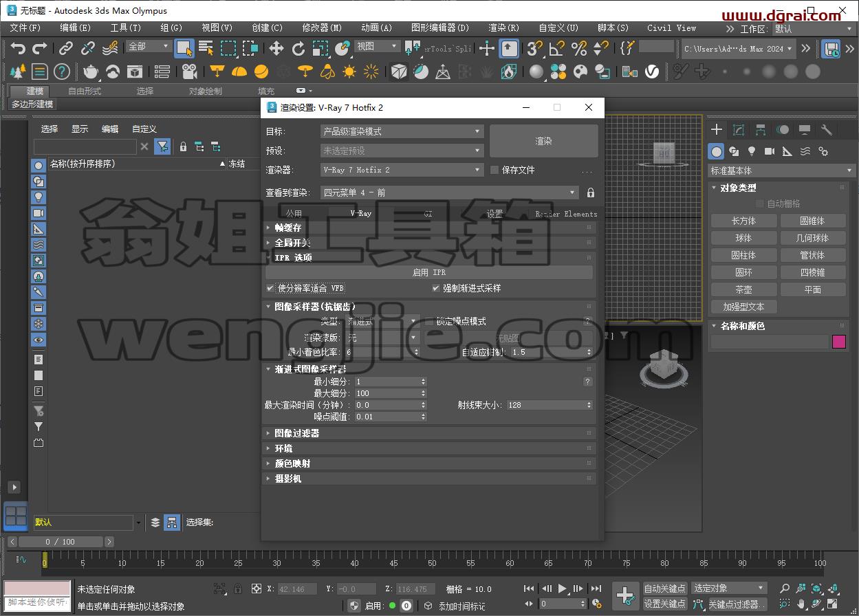Click the video camera icon in toolbar
Screen dimensions: 859x616
[190, 71]
